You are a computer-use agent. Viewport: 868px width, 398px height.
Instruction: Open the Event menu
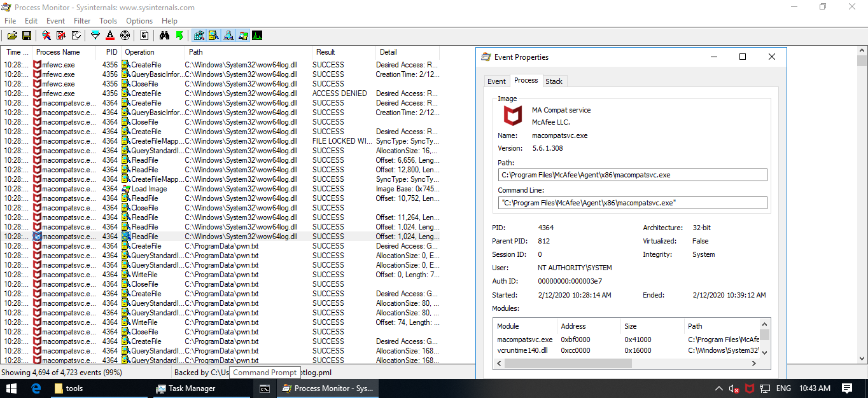tap(56, 21)
